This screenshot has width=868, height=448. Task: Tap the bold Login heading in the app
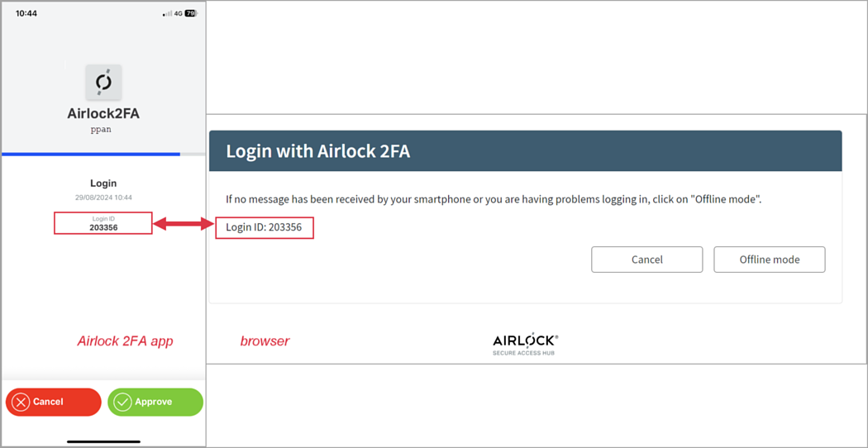tap(103, 183)
